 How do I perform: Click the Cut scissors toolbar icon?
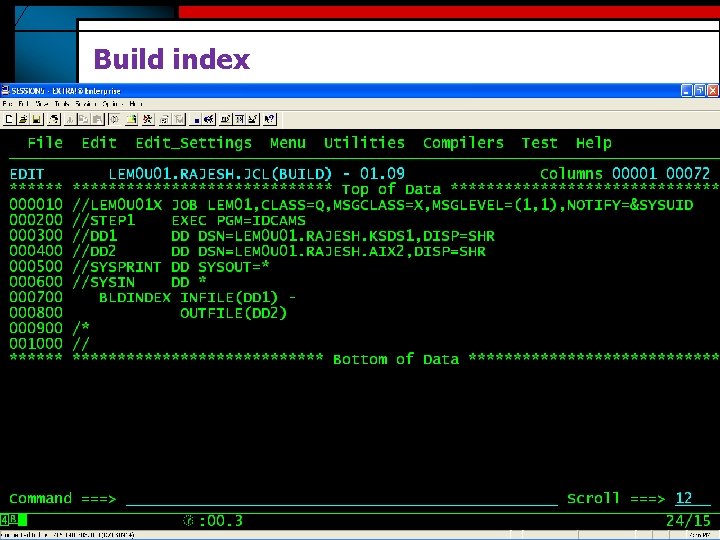pyautogui.click(x=70, y=119)
